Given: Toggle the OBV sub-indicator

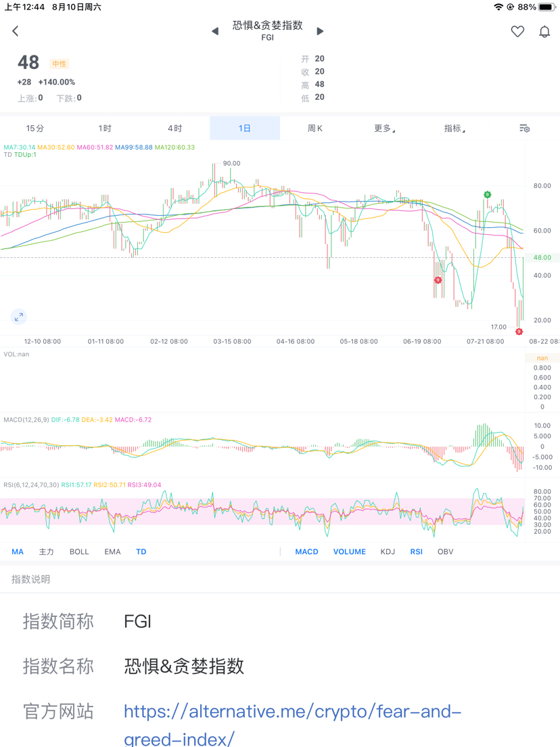Looking at the screenshot, I should 445,551.
